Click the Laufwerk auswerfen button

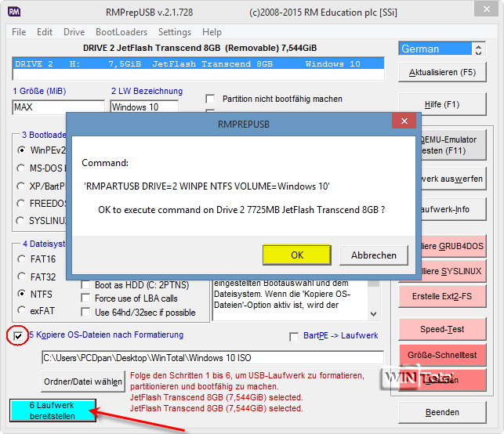453,179
